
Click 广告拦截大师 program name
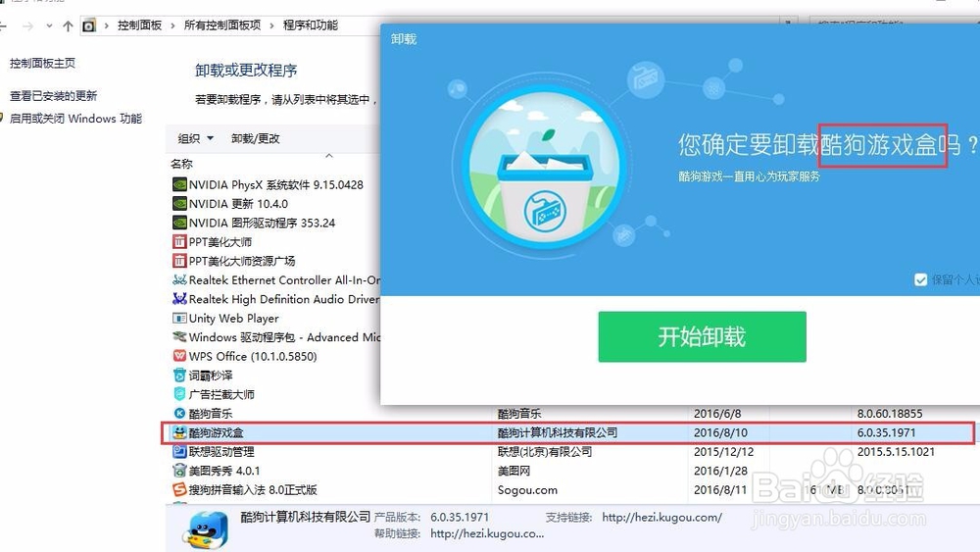221,394
